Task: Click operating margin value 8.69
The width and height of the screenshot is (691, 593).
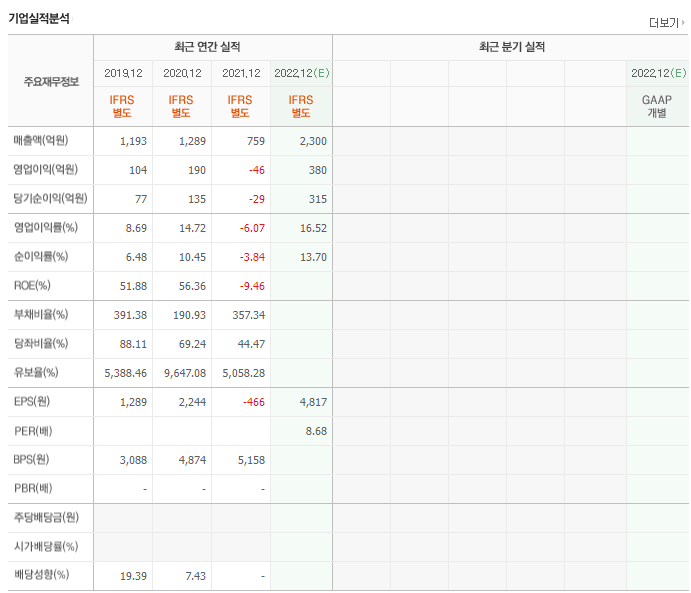Action: [x=136, y=228]
